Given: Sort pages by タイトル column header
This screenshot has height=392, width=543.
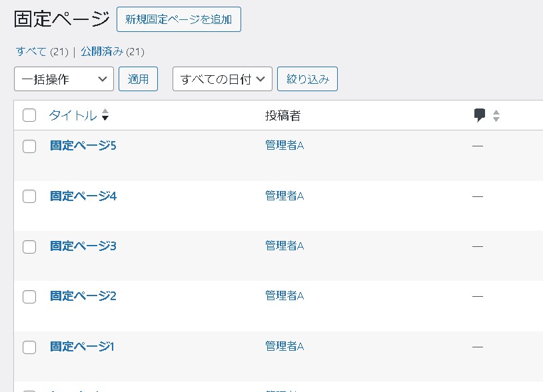Looking at the screenshot, I should (73, 116).
